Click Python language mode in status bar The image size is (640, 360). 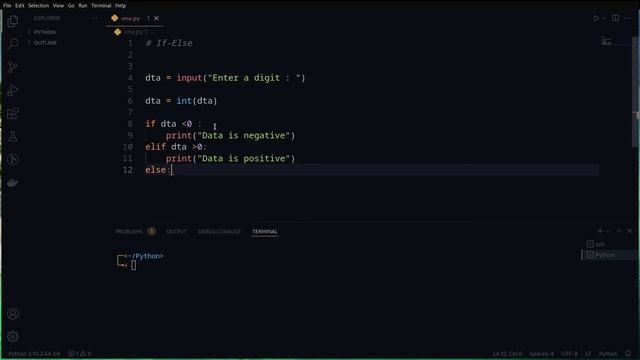(x=608, y=353)
